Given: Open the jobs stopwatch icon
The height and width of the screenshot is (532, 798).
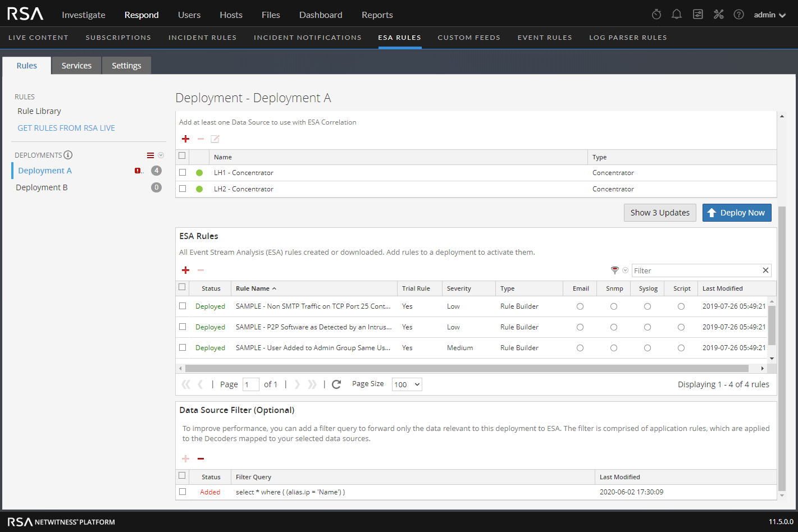Looking at the screenshot, I should tap(656, 15).
